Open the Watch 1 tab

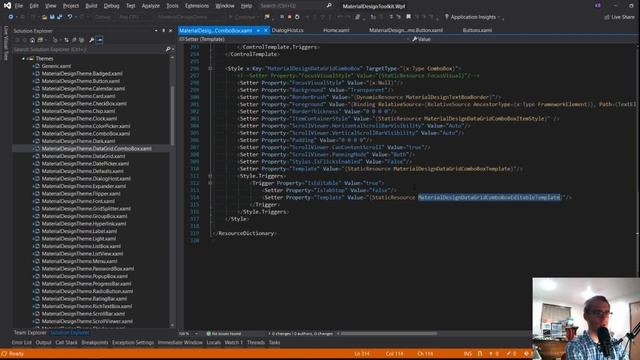pos(233,343)
